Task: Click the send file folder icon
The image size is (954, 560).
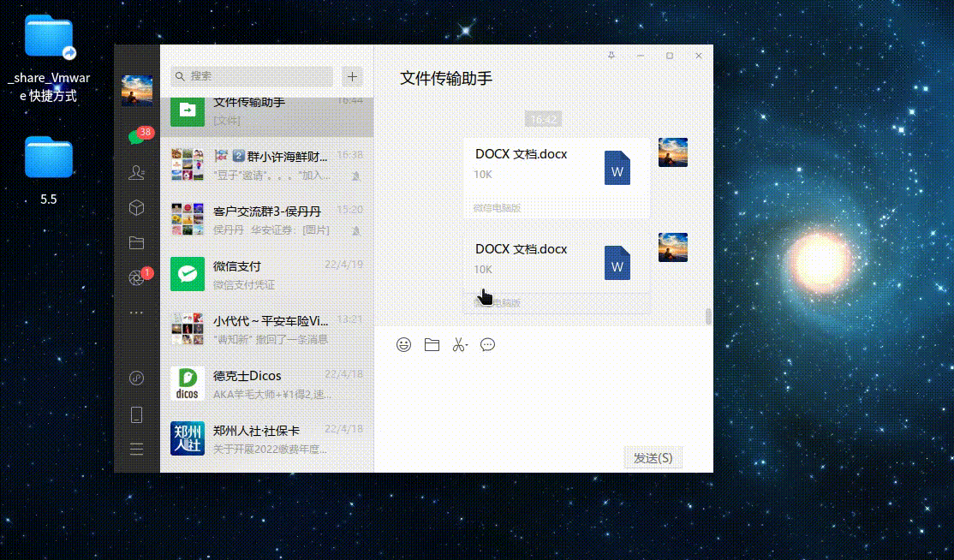Action: [432, 345]
